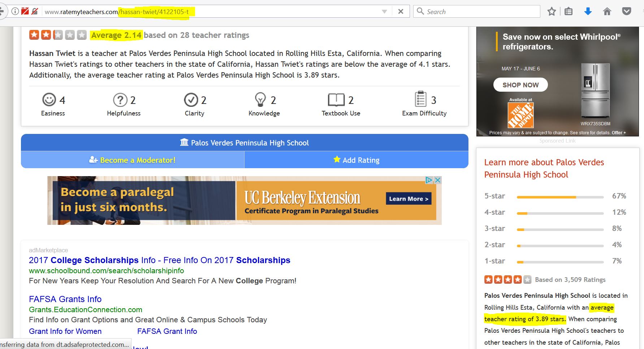
Task: Click the Clarity checkmark icon
Action: [x=191, y=100]
